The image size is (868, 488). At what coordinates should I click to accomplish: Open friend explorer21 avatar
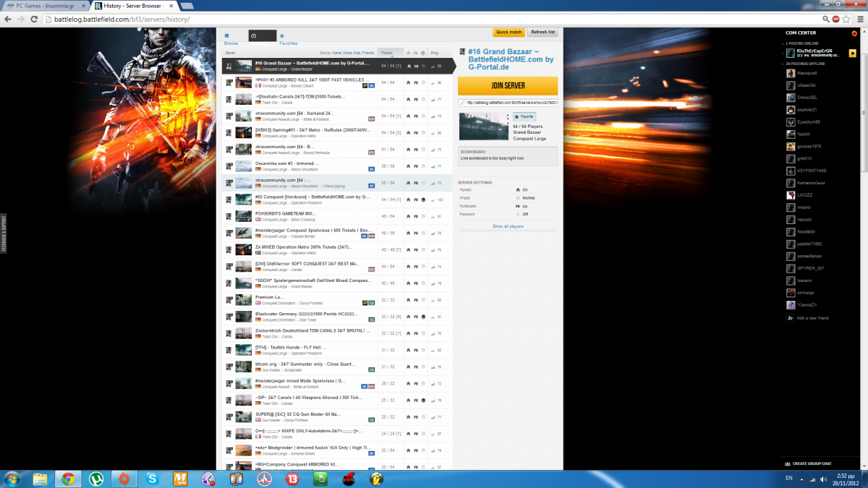tap(791, 110)
